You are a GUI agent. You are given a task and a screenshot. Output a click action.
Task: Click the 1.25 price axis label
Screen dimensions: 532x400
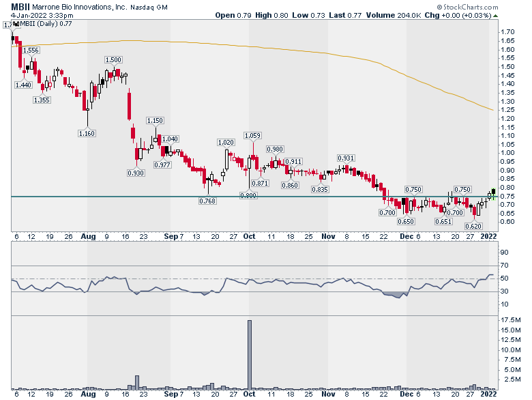coord(508,110)
